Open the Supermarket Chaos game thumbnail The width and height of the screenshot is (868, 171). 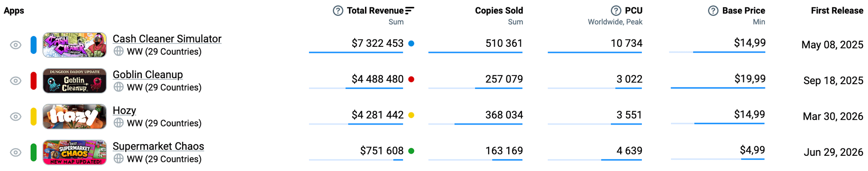75,152
